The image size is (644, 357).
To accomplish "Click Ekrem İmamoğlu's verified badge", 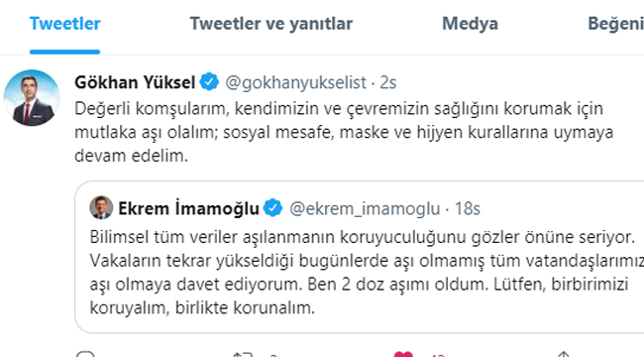I will coord(273,207).
